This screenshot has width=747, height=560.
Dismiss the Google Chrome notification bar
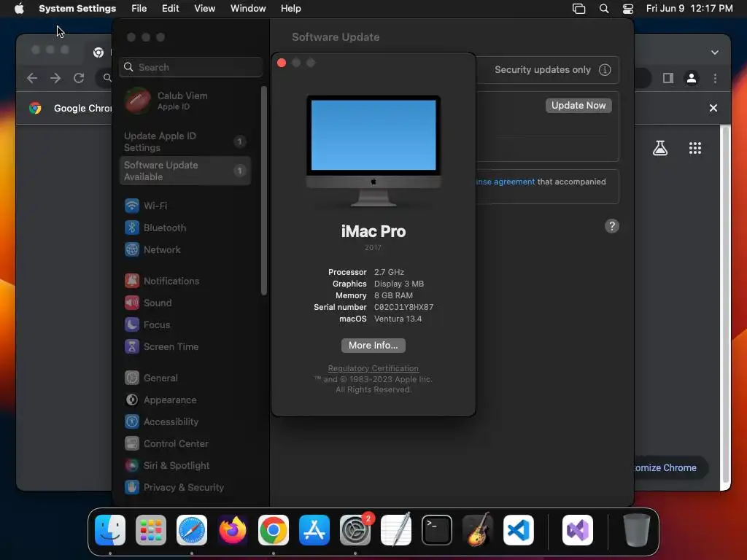pyautogui.click(x=713, y=108)
